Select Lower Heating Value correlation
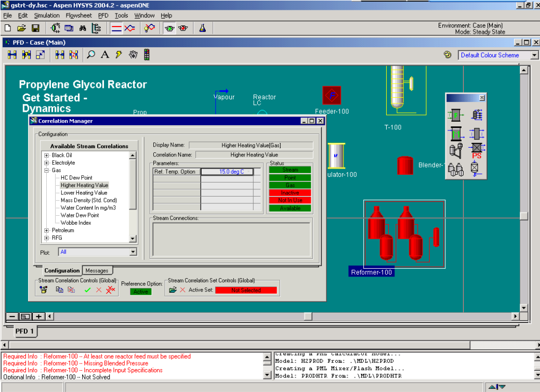Image resolution: width=540 pixels, height=392 pixels. [84, 193]
